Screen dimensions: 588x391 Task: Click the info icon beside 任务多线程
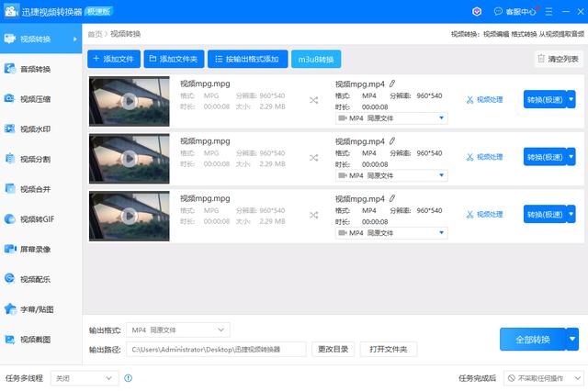(x=129, y=378)
